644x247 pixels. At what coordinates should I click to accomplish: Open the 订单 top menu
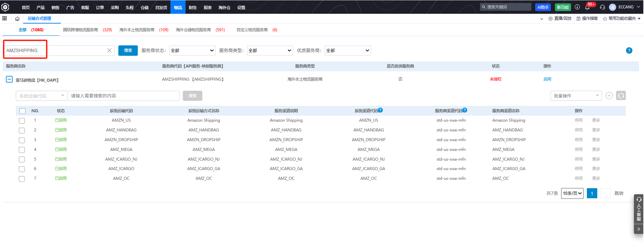pyautogui.click(x=100, y=7)
